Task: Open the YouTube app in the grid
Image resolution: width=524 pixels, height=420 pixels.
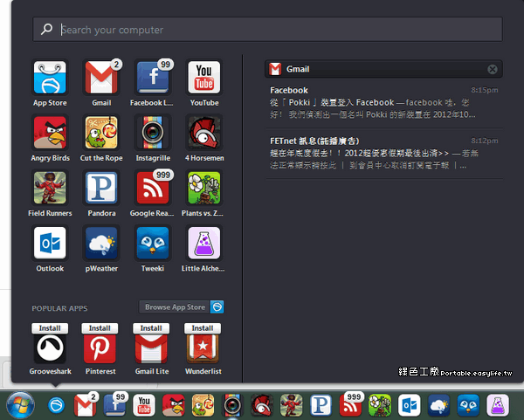Action: (x=204, y=78)
